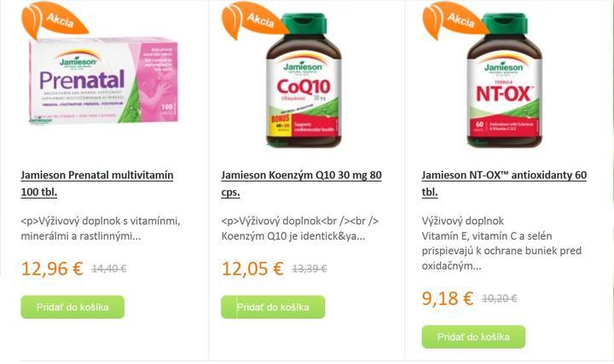The image size is (614, 364).
Task: Open the Jamieson Prenatal box image
Action: tap(103, 81)
